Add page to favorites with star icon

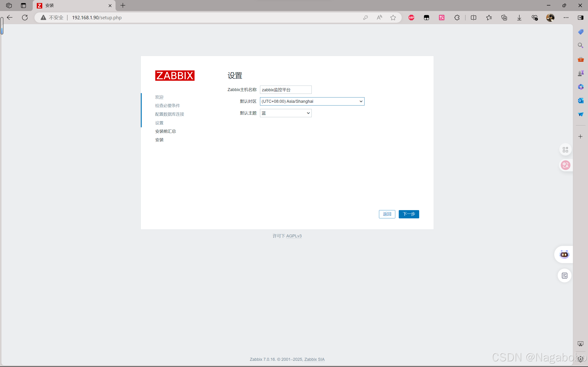393,17
